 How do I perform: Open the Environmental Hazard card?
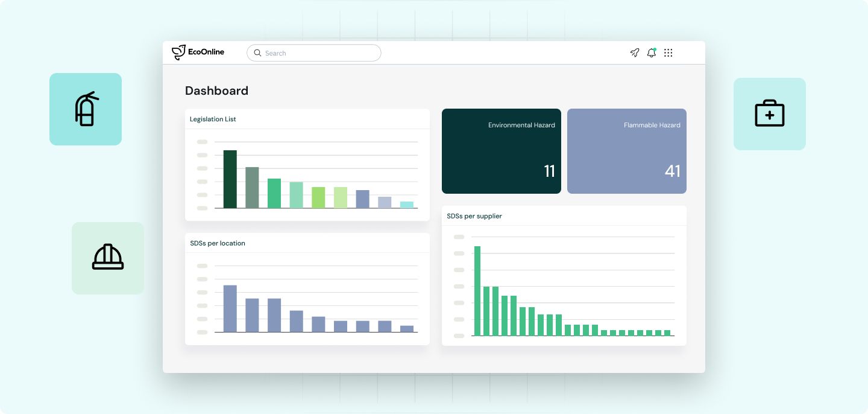(501, 151)
